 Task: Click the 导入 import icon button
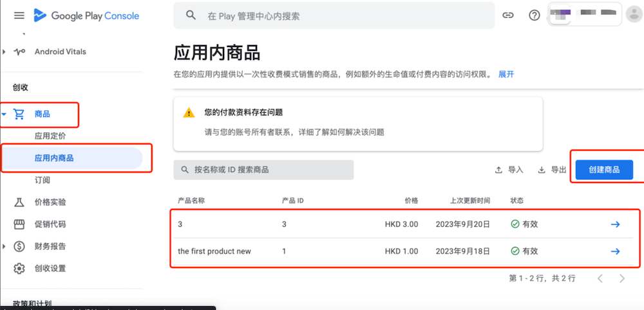(509, 170)
